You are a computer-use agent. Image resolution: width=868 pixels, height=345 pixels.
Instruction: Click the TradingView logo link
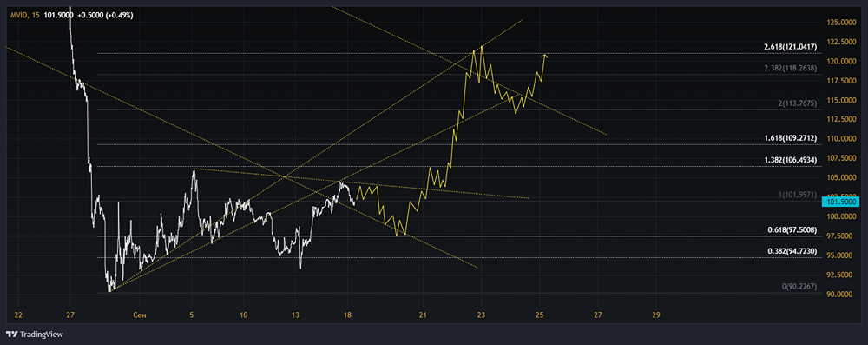[x=35, y=335]
